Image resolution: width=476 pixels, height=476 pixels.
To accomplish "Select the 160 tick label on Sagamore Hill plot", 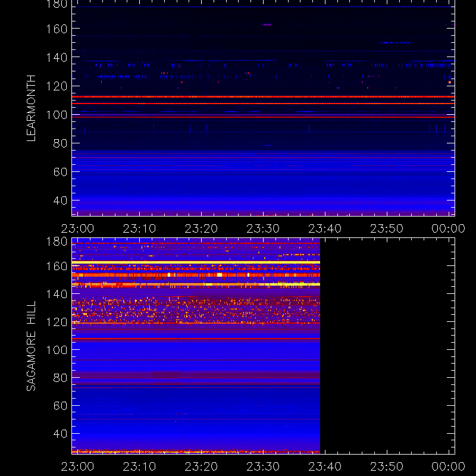I will click(57, 267).
